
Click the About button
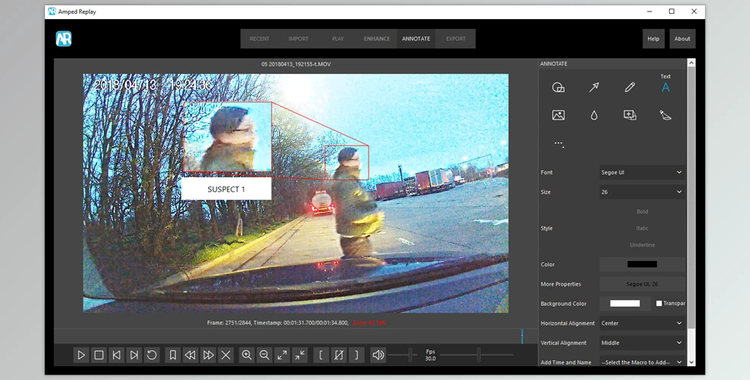point(682,39)
